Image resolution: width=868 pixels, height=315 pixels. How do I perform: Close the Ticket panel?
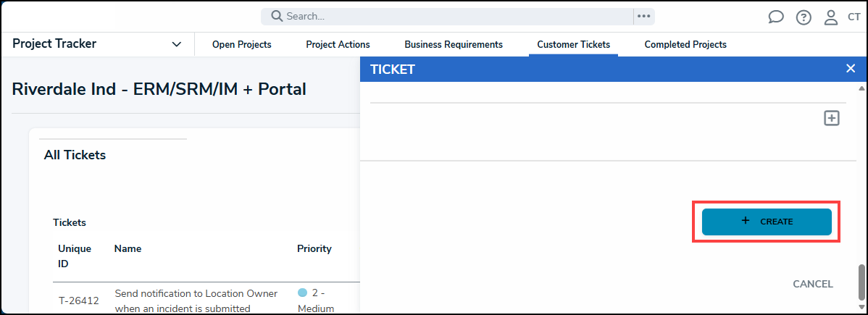pos(851,69)
